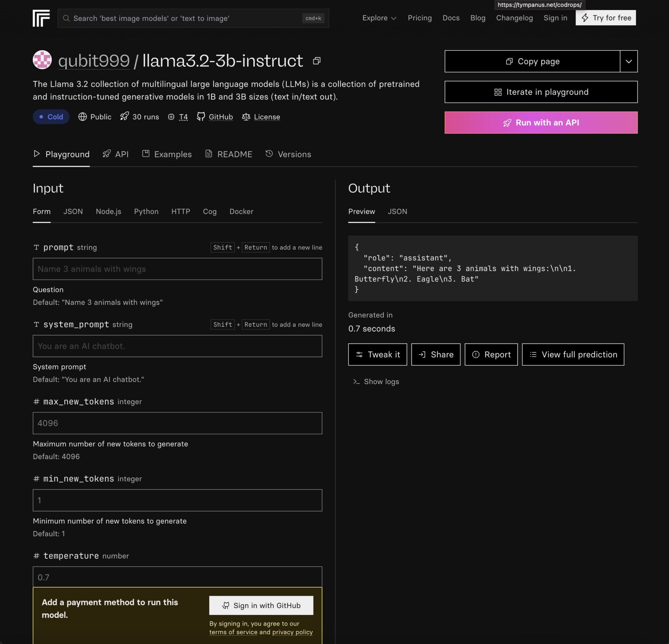This screenshot has height=644, width=669.
Task: Click the lightning icon in Try for free
Action: pos(585,18)
